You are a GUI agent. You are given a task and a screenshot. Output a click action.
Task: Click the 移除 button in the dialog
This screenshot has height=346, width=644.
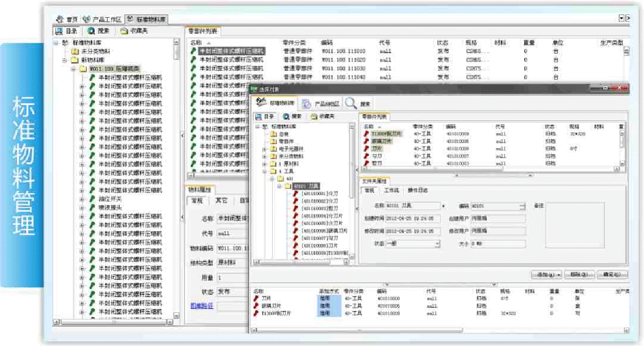[x=579, y=275]
